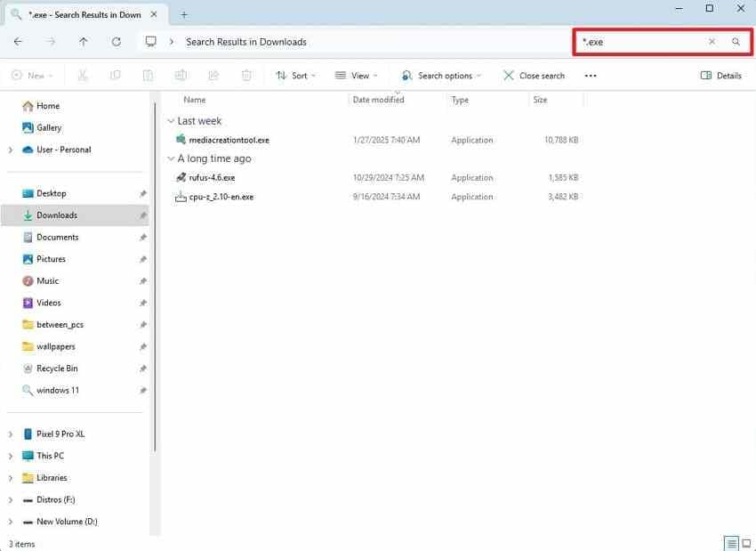Collapse the Last week group
The image size is (756, 551).
tap(171, 121)
